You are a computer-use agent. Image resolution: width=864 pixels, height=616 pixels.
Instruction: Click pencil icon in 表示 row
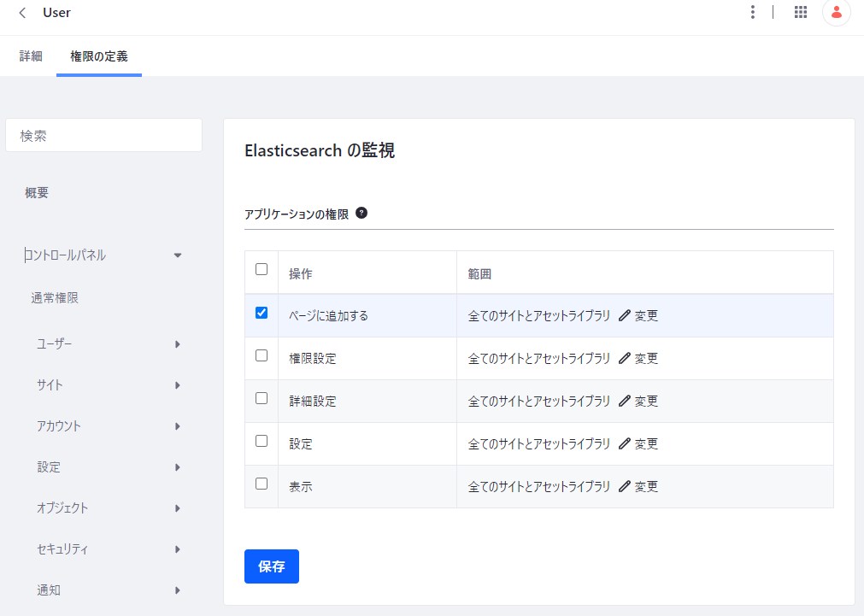pyautogui.click(x=625, y=486)
